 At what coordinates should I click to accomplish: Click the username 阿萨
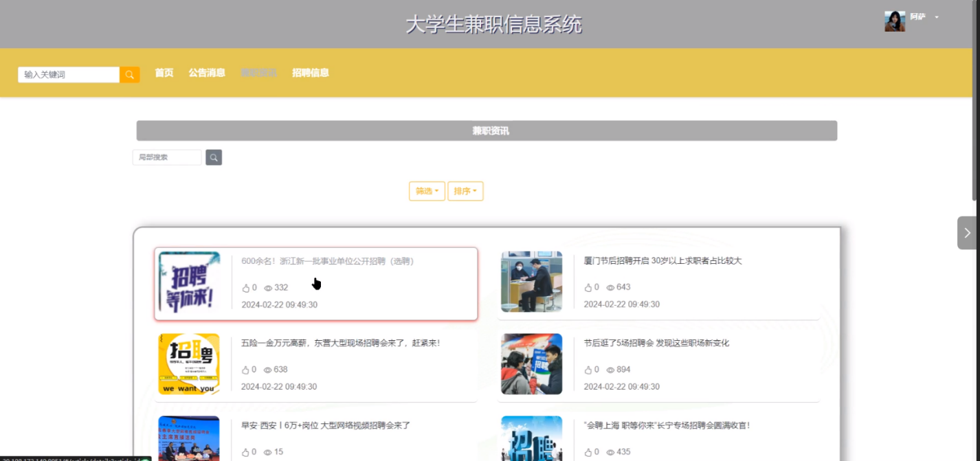[917, 16]
